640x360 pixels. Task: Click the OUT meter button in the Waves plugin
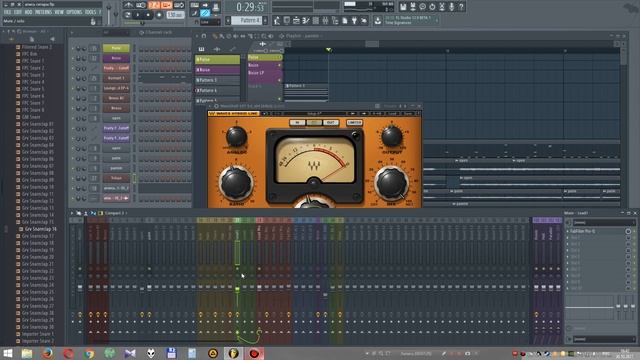pyautogui.click(x=331, y=122)
